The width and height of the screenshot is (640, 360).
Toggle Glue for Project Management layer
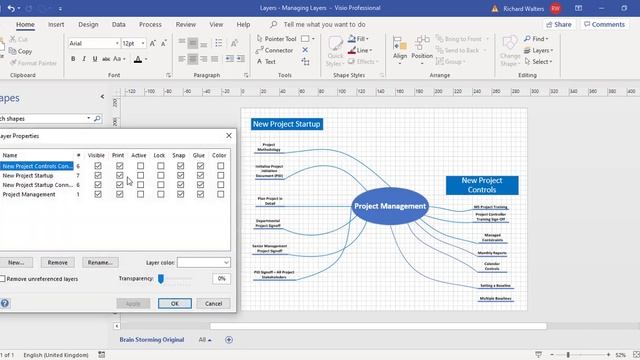click(200, 194)
